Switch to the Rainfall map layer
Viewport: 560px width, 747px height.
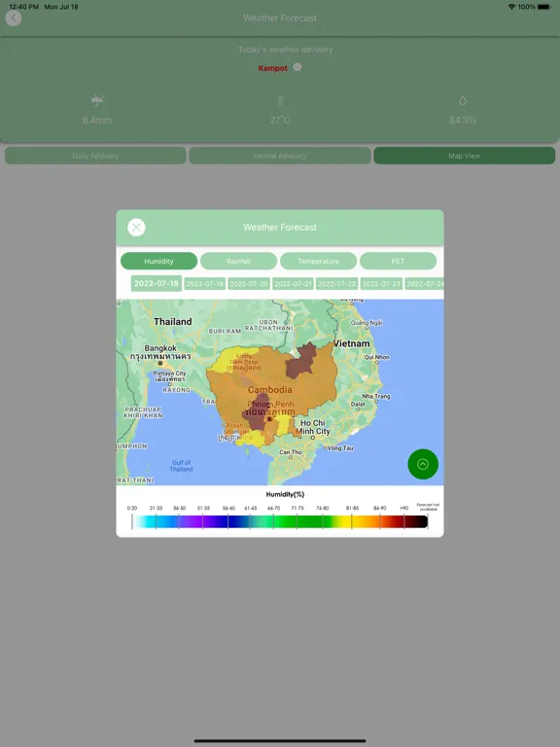tap(238, 261)
